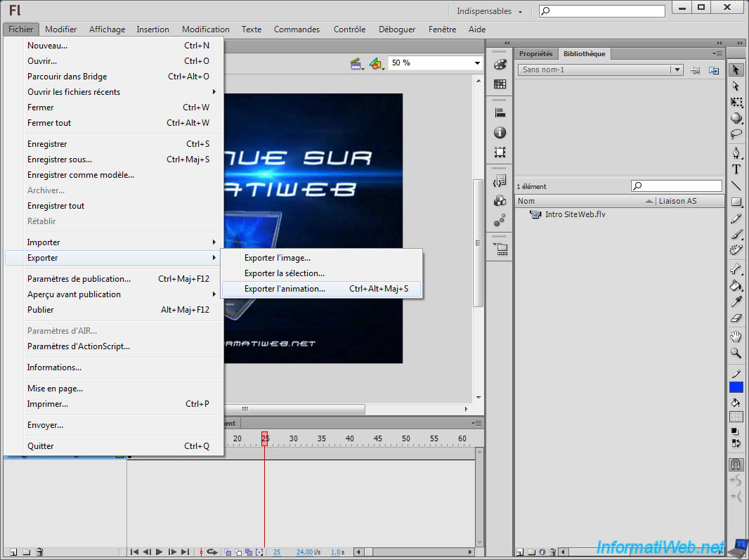
Task: Collapse the tools panel double arrows
Action: coord(740,43)
